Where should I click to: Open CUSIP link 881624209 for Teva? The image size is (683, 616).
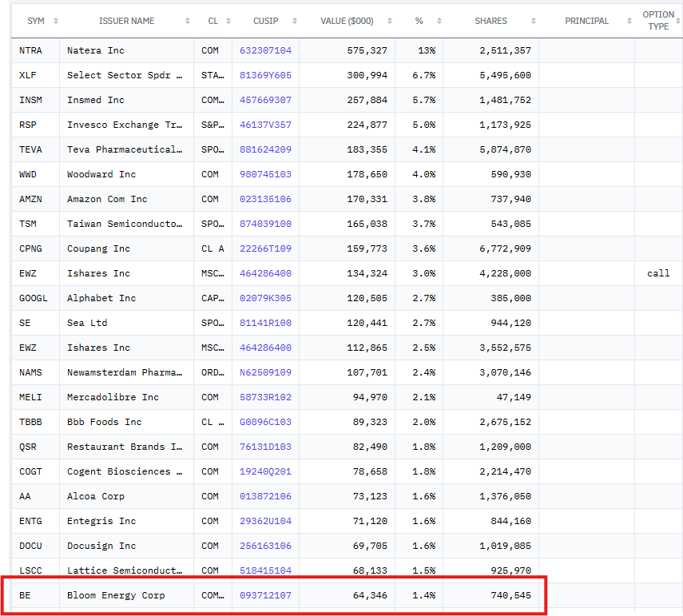(x=265, y=150)
